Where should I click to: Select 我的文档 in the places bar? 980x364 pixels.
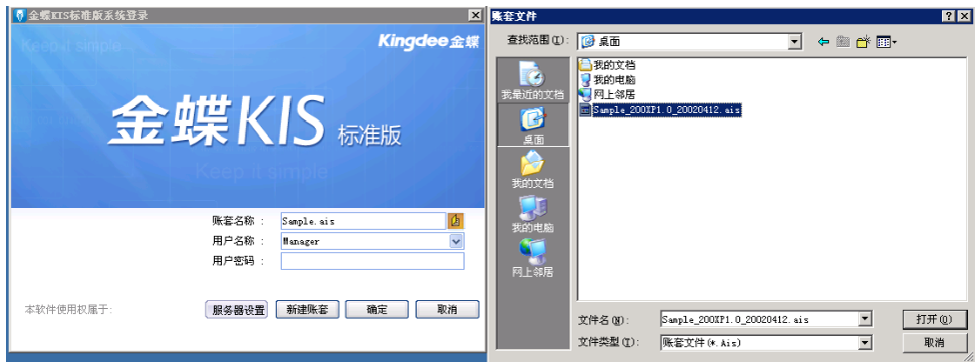coord(533,169)
